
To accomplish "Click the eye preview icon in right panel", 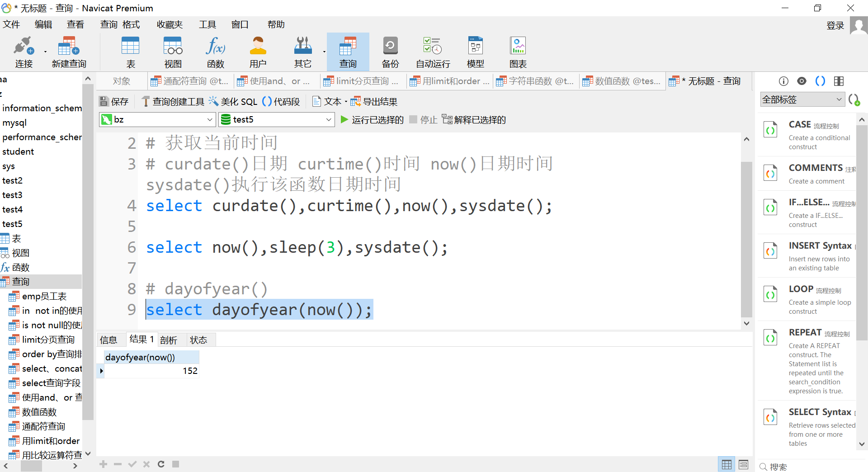I will pos(802,81).
